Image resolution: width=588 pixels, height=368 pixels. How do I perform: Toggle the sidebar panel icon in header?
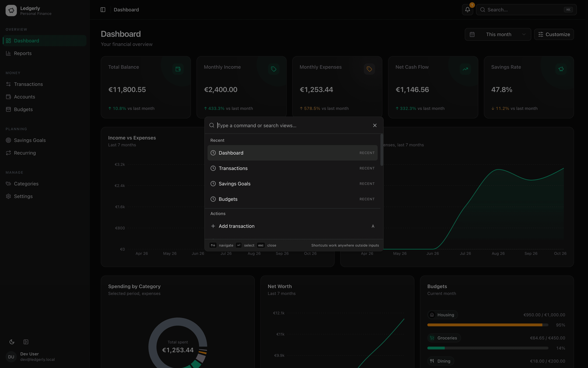tap(103, 10)
